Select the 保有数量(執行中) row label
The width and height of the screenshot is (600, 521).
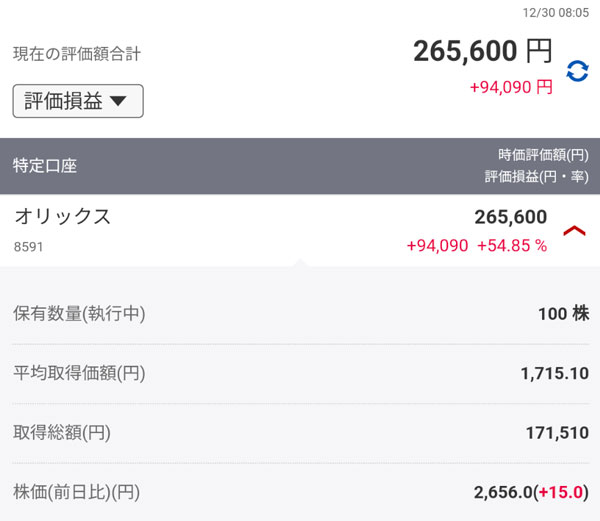pos(79,314)
